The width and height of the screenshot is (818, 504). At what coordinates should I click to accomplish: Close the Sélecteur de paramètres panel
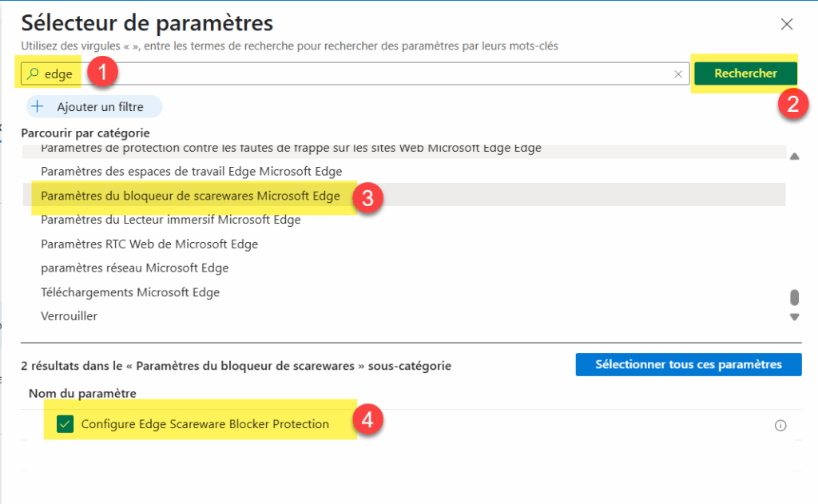pyautogui.click(x=787, y=24)
